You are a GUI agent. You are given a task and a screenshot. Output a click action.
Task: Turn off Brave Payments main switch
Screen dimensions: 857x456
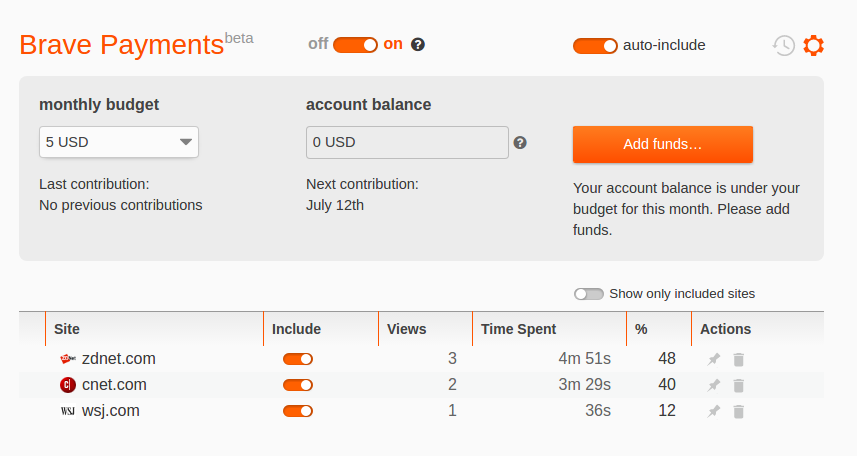[355, 44]
